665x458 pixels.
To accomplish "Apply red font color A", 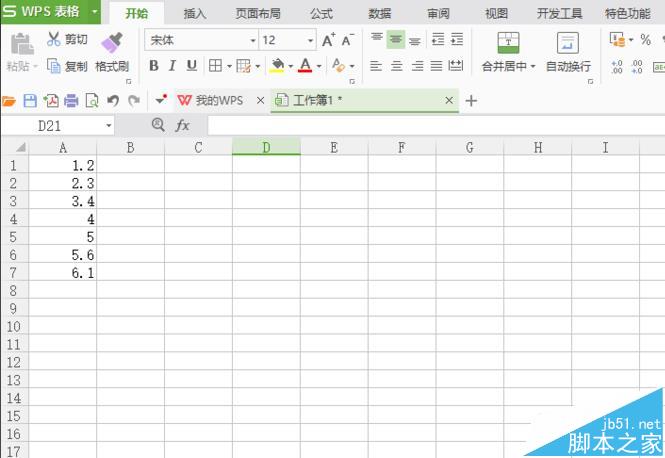I will [x=305, y=65].
